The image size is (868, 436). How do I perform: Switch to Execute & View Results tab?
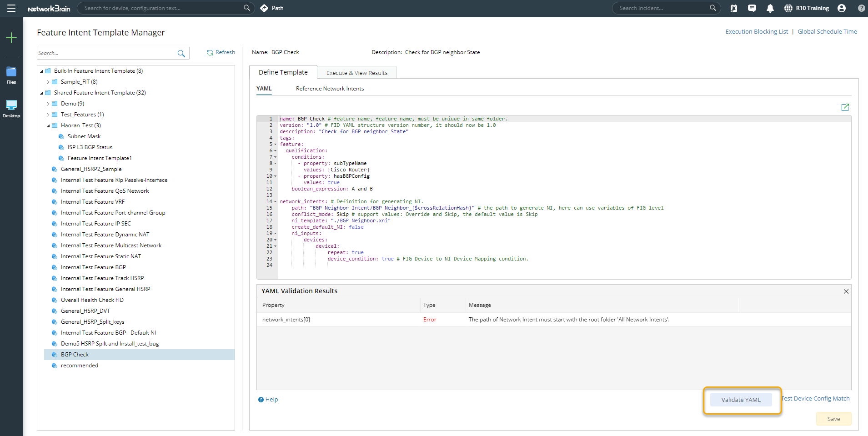click(356, 73)
